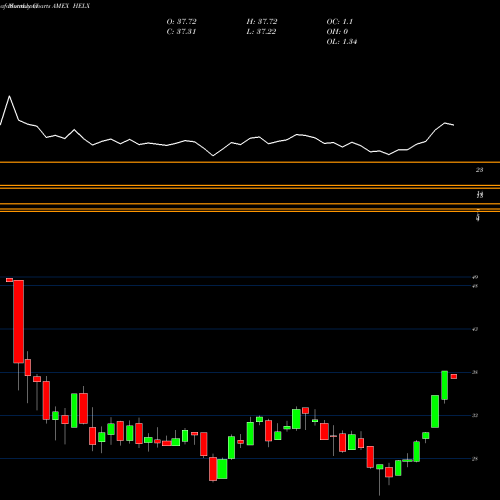Click the OC: 1.1 reading

click(x=340, y=22)
